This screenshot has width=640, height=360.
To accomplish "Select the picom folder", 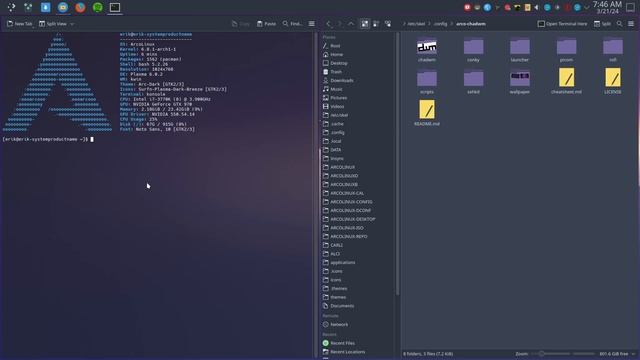I will 566,50.
